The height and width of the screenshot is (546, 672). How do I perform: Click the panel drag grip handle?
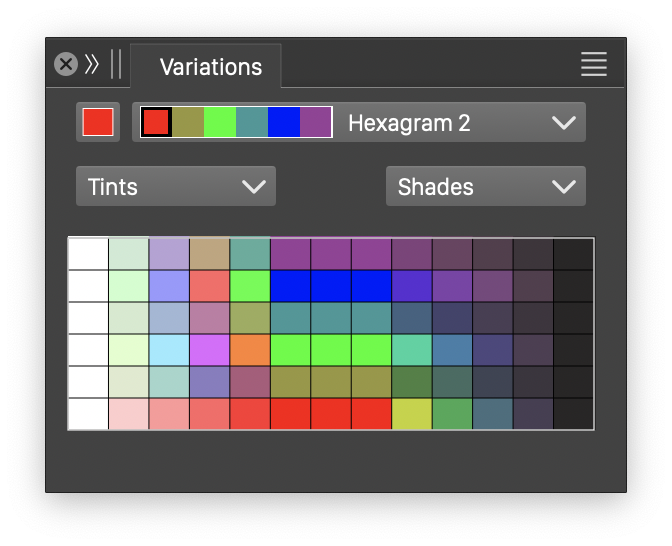click(x=116, y=65)
